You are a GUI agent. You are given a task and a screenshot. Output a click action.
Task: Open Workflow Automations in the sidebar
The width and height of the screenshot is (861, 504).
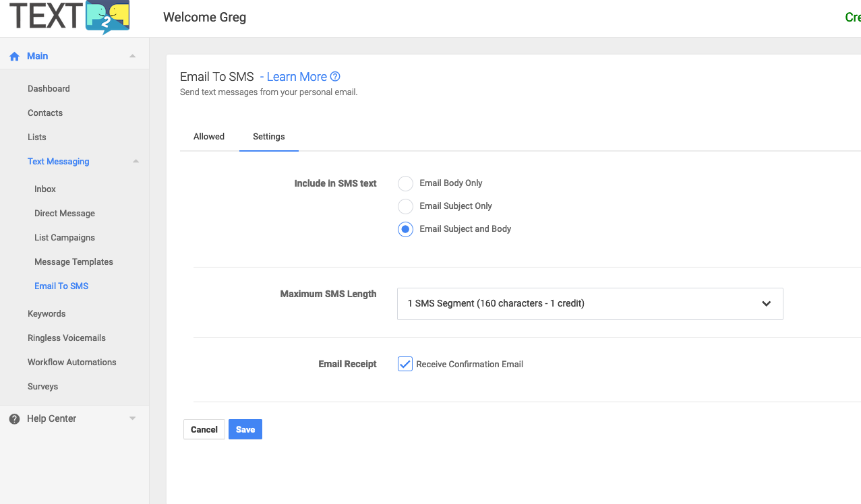72,363
